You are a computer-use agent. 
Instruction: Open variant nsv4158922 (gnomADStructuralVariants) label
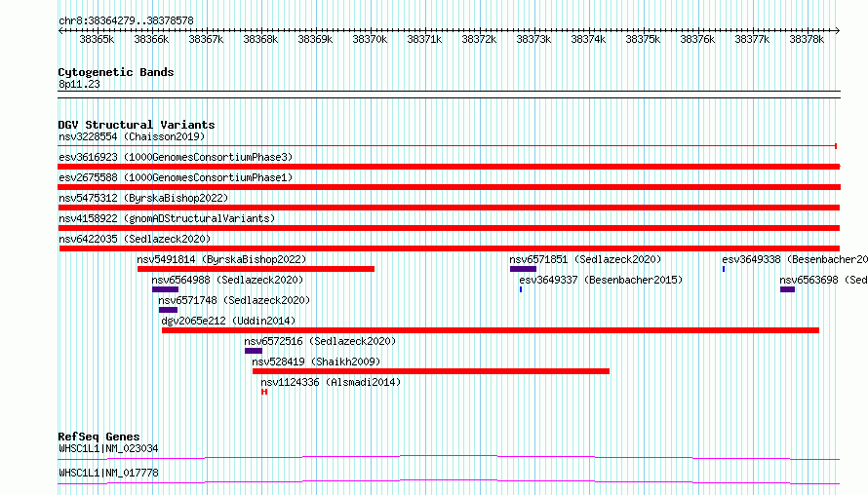[x=167, y=218]
